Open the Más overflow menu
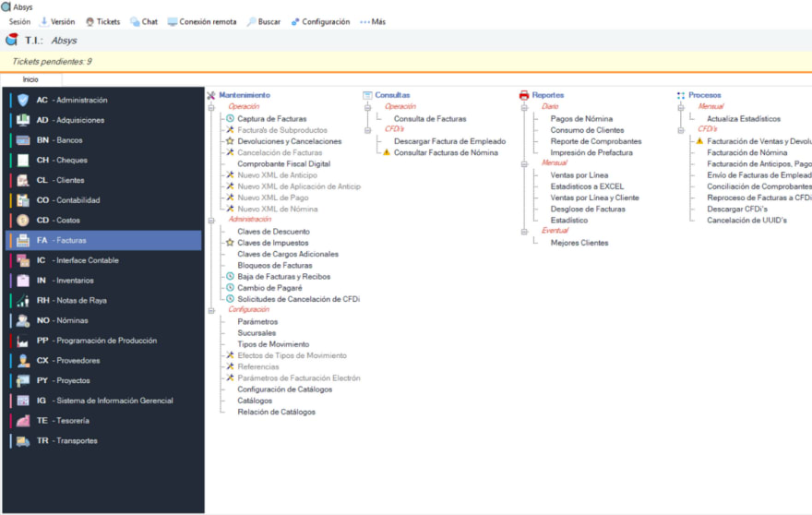Screen dimensions: 812x515 [x=373, y=22]
